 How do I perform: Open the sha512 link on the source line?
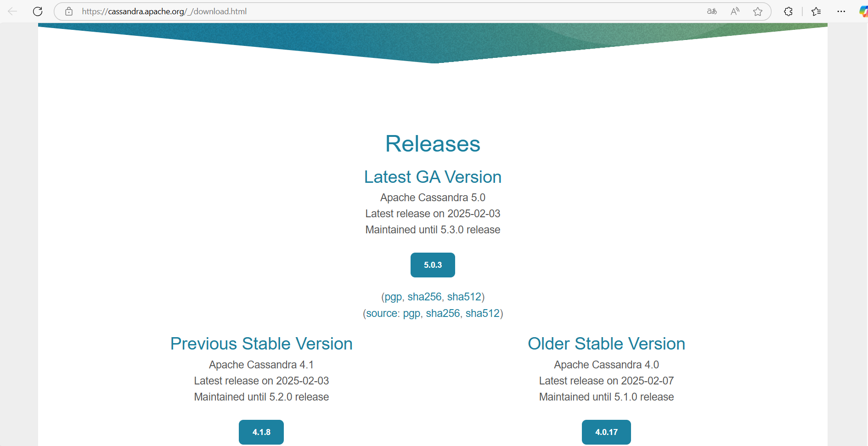(482, 314)
